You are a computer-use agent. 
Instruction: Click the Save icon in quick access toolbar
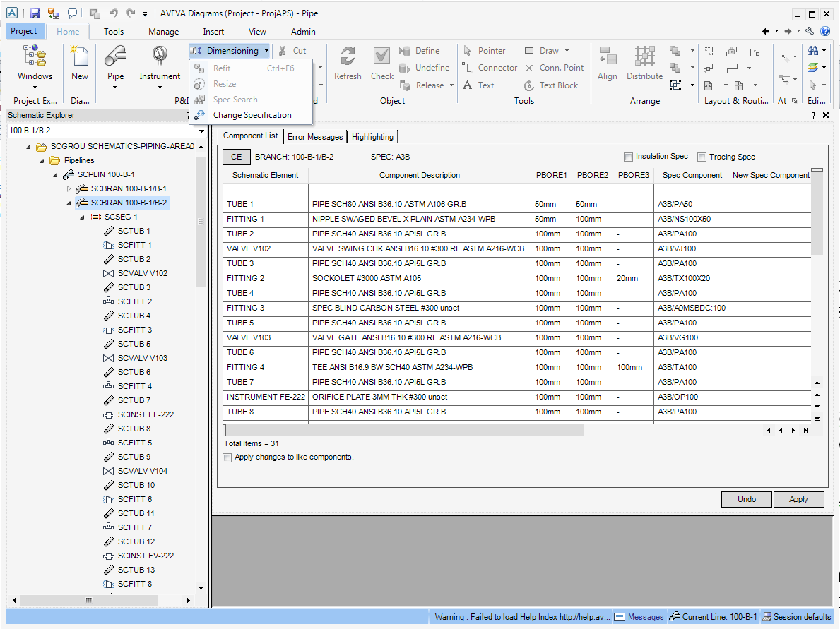[x=34, y=13]
